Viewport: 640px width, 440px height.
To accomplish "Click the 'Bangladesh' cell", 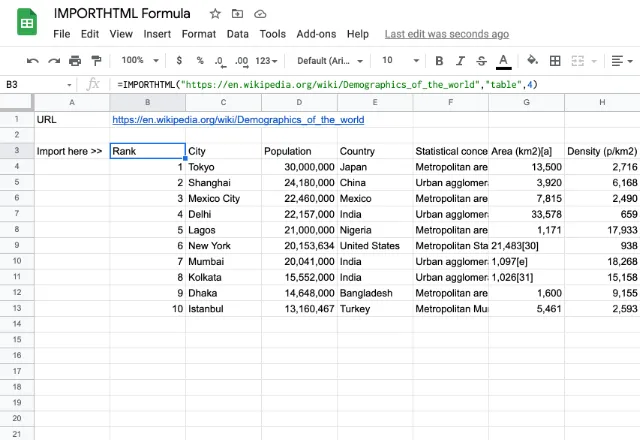I will coord(375,293).
